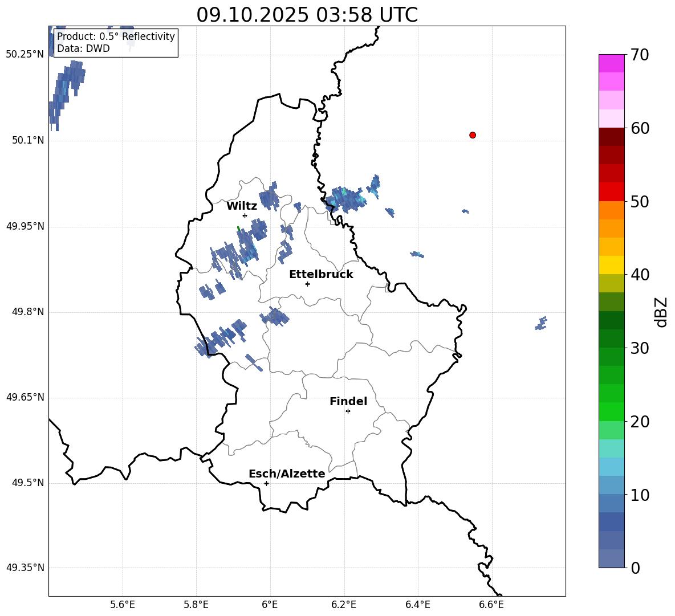Click the 6.4°E longitude label

[417, 605]
